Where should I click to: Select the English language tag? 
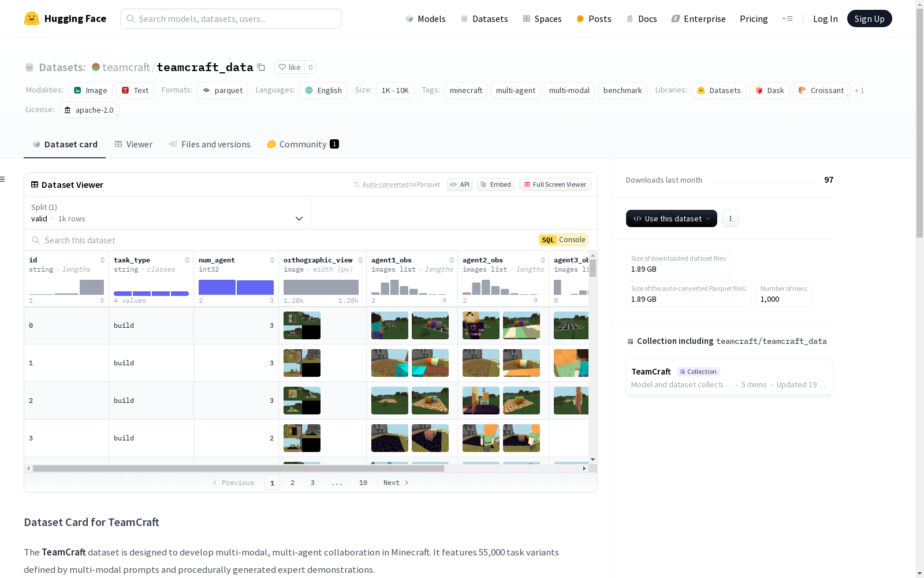[x=323, y=90]
